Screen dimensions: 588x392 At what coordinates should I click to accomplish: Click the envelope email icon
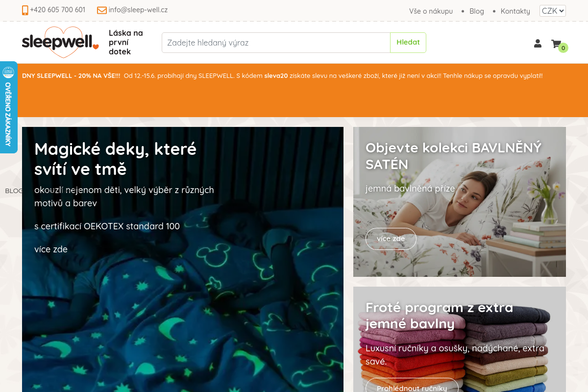pyautogui.click(x=102, y=10)
